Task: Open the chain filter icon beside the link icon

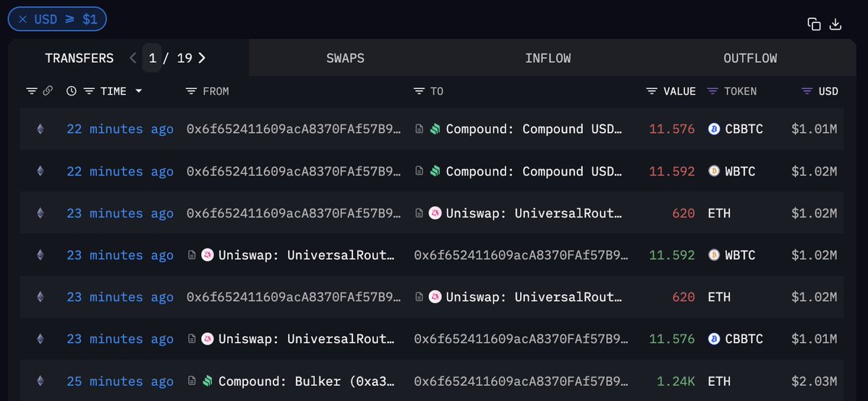Action: coord(31,91)
